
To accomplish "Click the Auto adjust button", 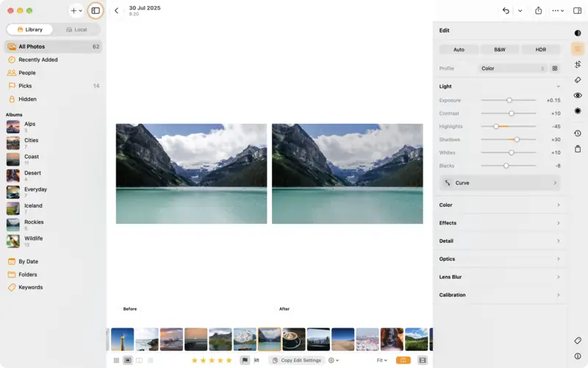I will click(459, 49).
